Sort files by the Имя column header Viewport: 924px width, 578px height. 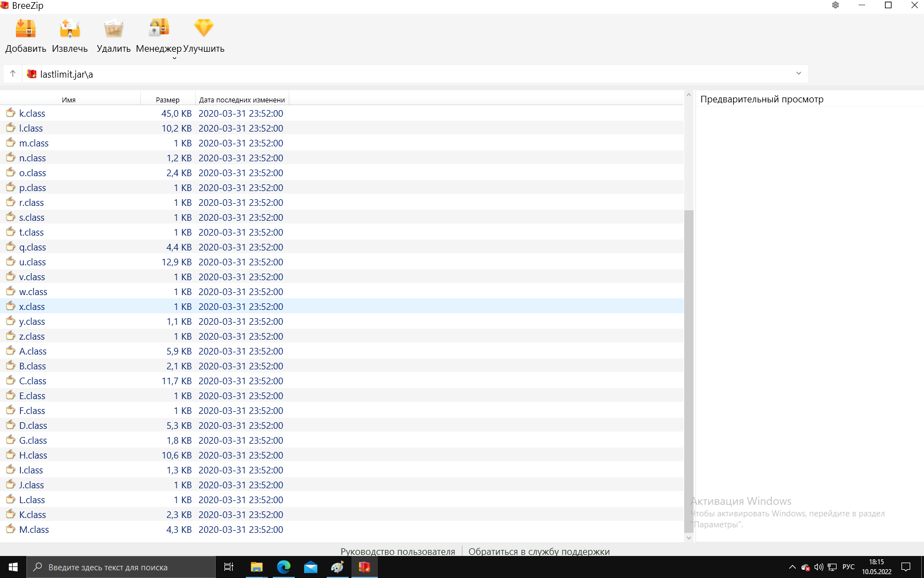click(69, 100)
